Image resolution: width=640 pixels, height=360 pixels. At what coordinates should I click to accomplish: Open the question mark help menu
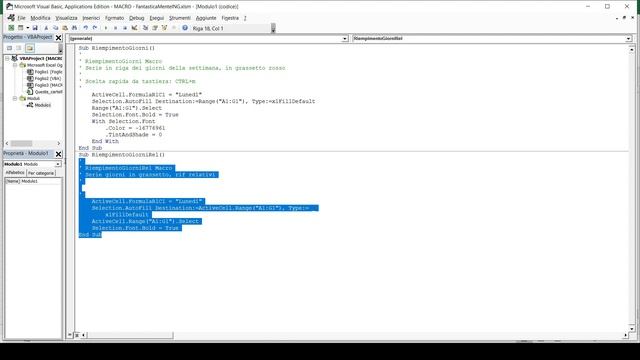pos(245,18)
